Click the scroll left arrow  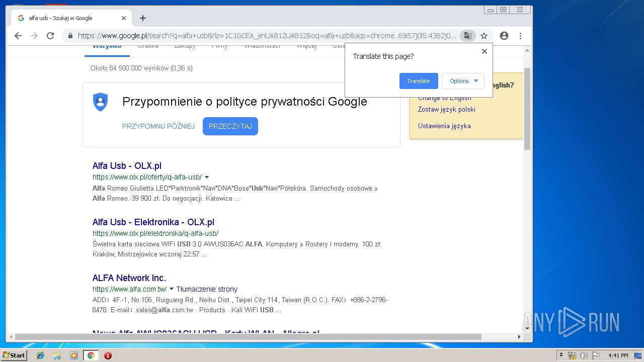click(10, 337)
